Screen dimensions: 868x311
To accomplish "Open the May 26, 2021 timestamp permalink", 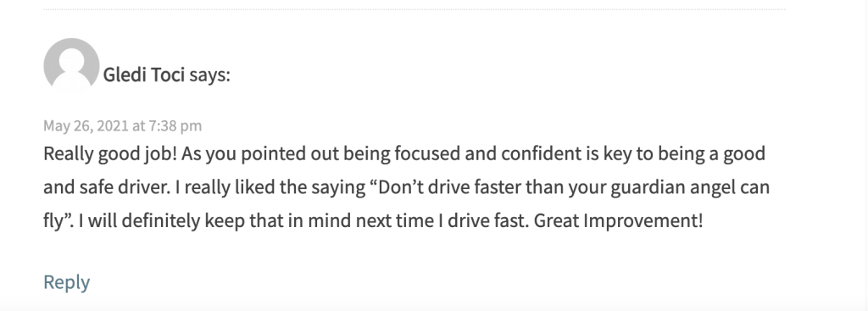I will pos(122,125).
